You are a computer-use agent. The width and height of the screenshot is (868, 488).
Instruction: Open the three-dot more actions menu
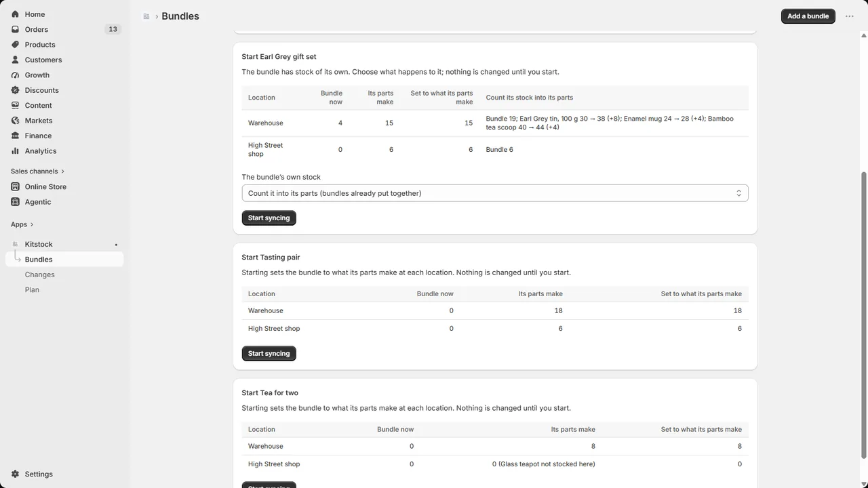coord(849,16)
